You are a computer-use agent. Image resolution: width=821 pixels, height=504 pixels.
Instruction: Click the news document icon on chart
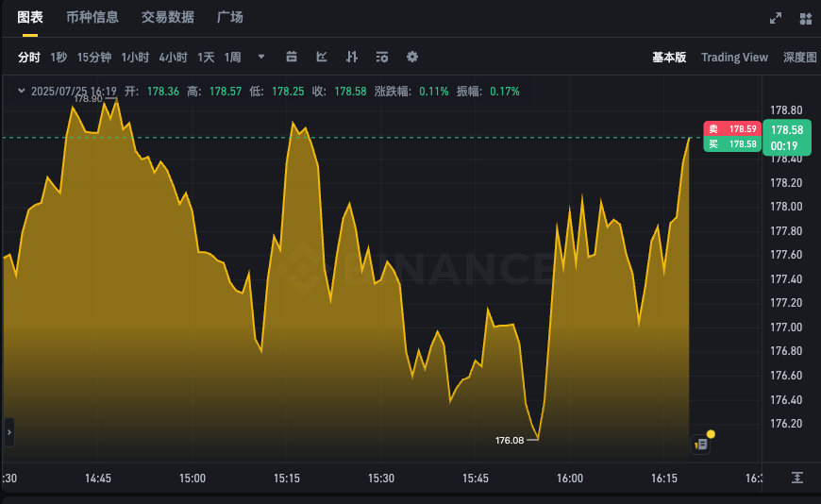coord(701,443)
